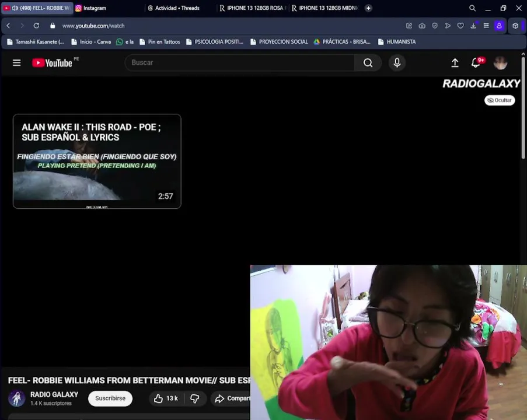The image size is (527, 420).
Task: Open the YouTube notifications bell
Action: (476, 63)
